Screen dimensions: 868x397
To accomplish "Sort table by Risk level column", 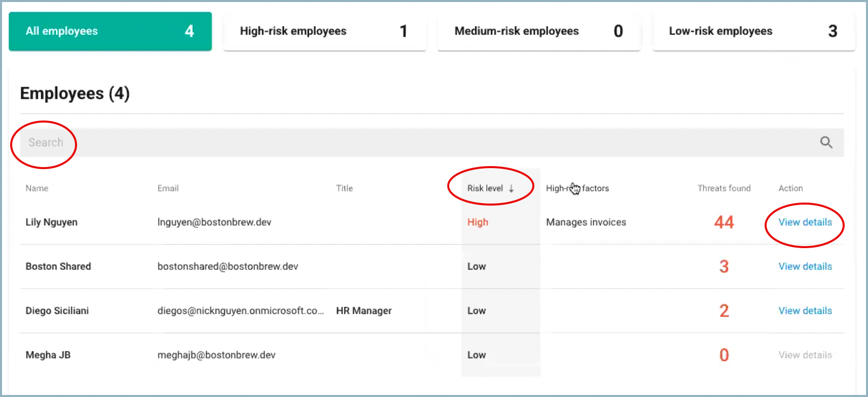I will pyautogui.click(x=485, y=188).
